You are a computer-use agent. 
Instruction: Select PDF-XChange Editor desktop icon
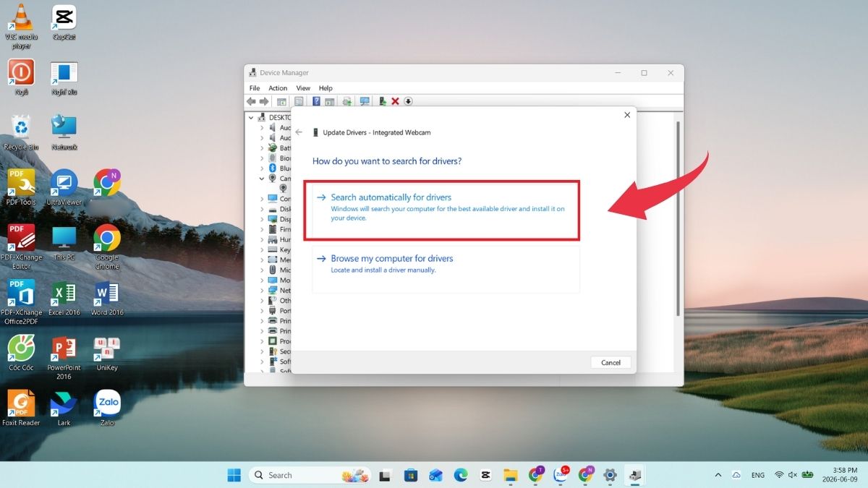(x=22, y=247)
